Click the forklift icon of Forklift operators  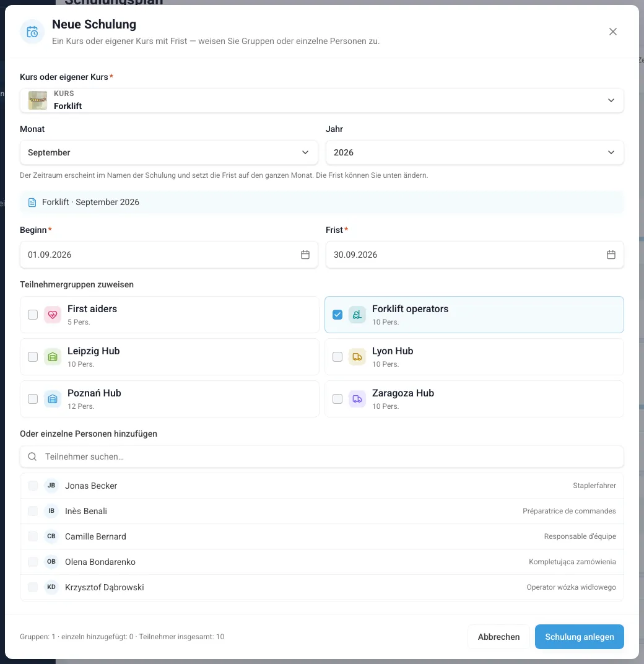(x=357, y=315)
